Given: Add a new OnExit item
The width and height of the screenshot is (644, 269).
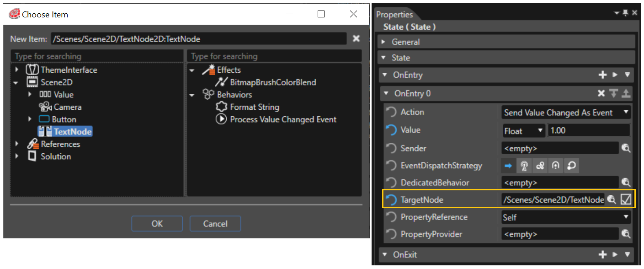Looking at the screenshot, I should tap(602, 254).
